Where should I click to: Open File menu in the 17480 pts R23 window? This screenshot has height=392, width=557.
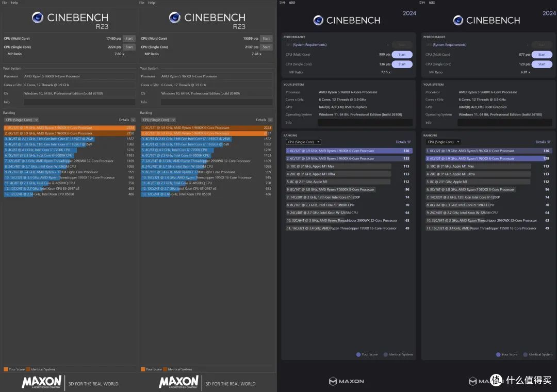(5, 3)
